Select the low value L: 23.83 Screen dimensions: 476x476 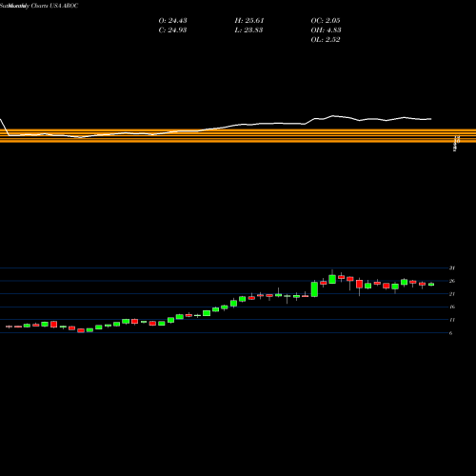248,30
